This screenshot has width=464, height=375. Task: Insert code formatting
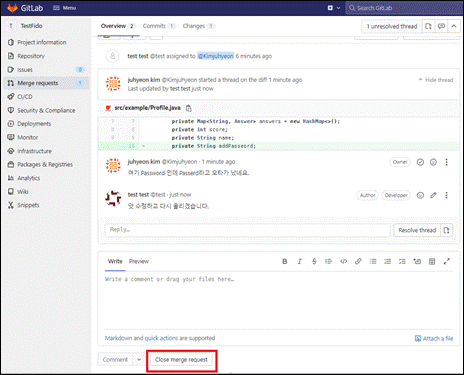tap(343, 262)
